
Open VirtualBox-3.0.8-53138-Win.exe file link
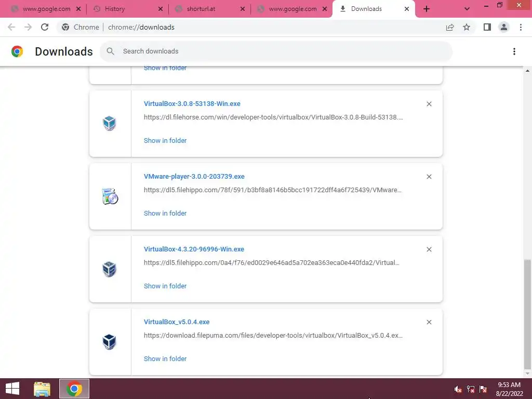click(x=192, y=104)
